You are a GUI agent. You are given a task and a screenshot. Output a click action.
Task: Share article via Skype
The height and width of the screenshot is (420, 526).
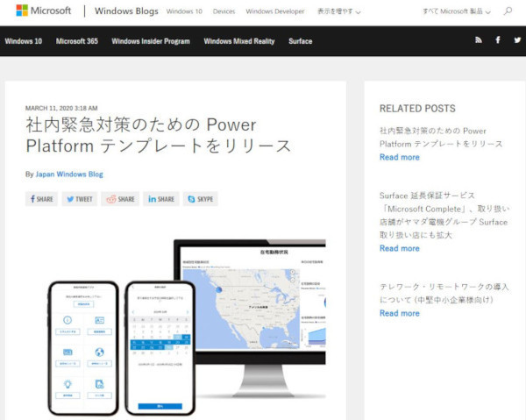click(200, 199)
